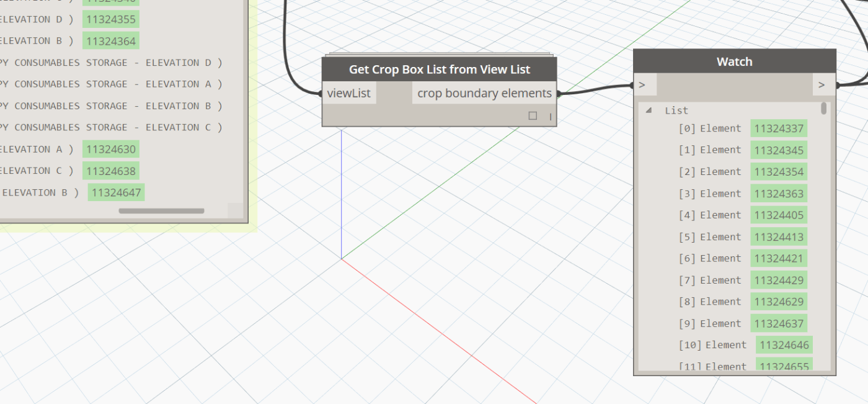Click element ID 11324647 in left list
This screenshot has height=404, width=868.
(116, 192)
